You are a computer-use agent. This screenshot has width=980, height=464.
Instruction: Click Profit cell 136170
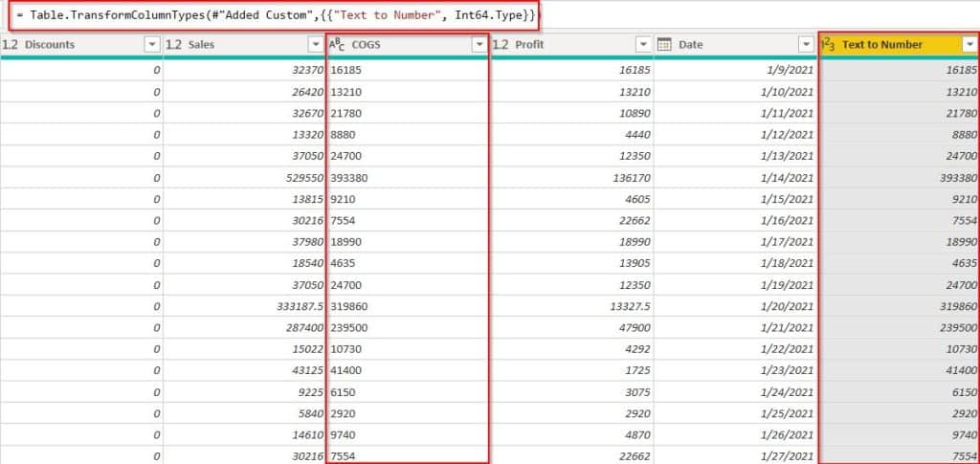[572, 178]
